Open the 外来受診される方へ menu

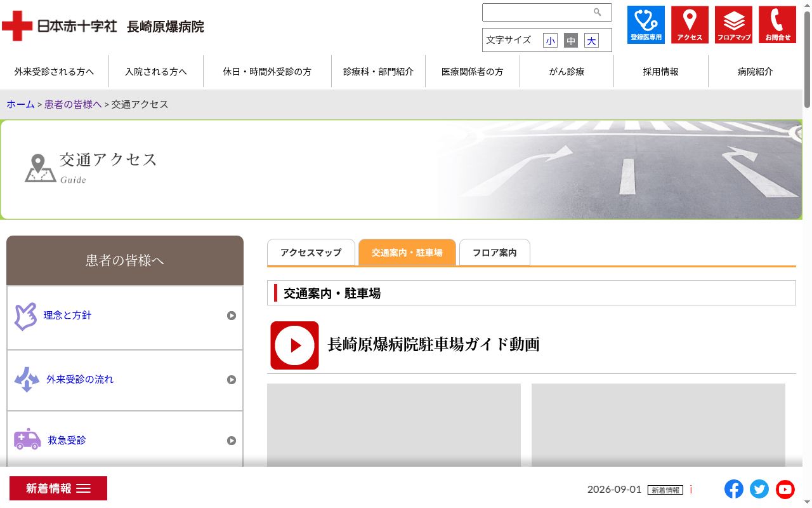pyautogui.click(x=55, y=72)
